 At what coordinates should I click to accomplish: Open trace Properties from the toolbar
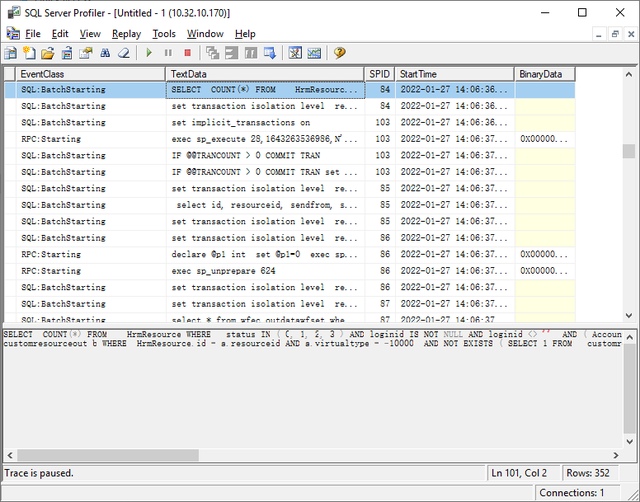86,52
